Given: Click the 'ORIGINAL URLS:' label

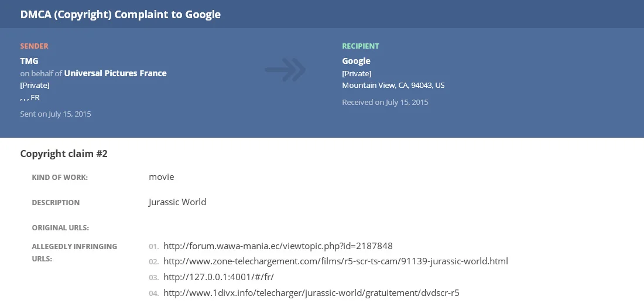Looking at the screenshot, I should pyautogui.click(x=60, y=228).
